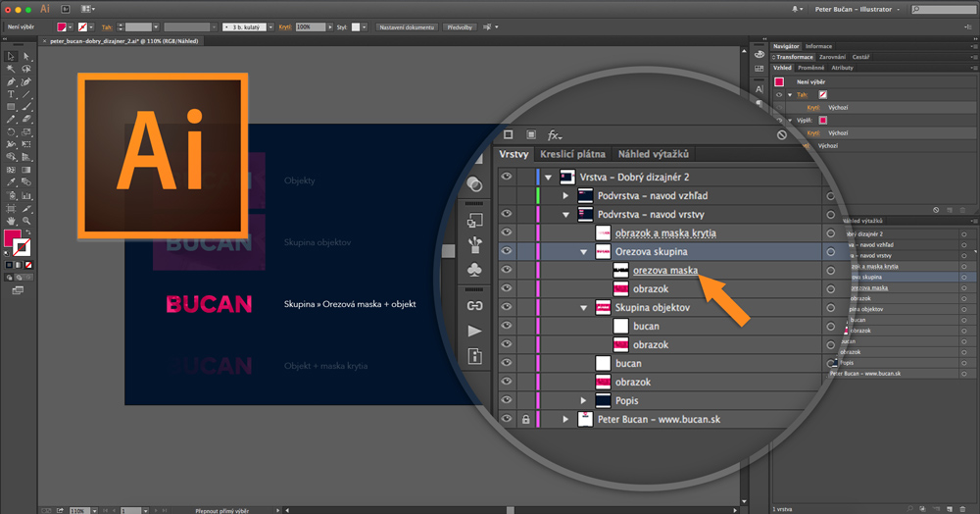Open the brush definition dropdown 3 b. kulatý
This screenshot has height=514, width=980.
click(x=270, y=27)
